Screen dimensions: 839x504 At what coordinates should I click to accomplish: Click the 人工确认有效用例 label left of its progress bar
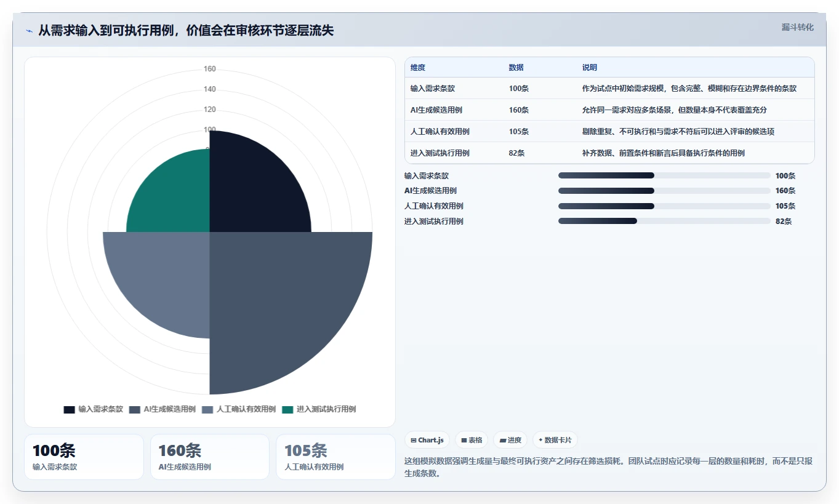[434, 206]
